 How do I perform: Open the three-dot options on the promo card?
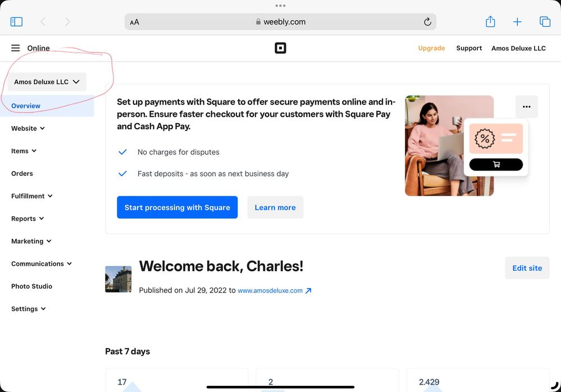pyautogui.click(x=526, y=107)
